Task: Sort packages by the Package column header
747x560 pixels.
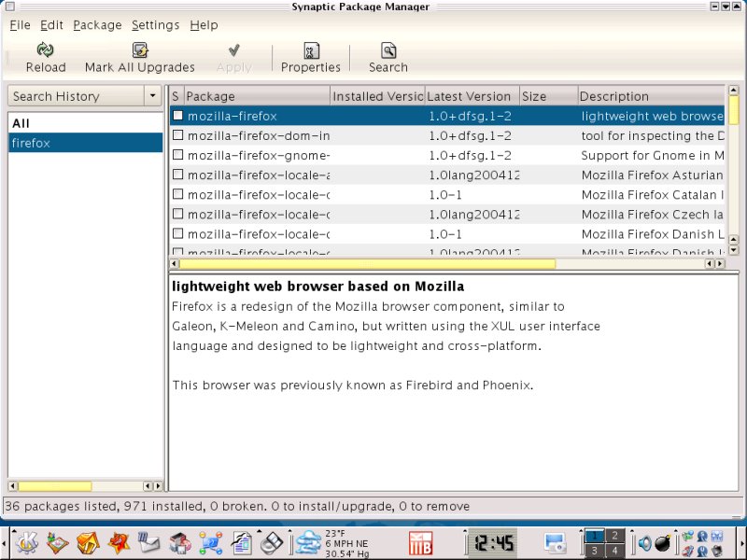Action: [x=257, y=96]
